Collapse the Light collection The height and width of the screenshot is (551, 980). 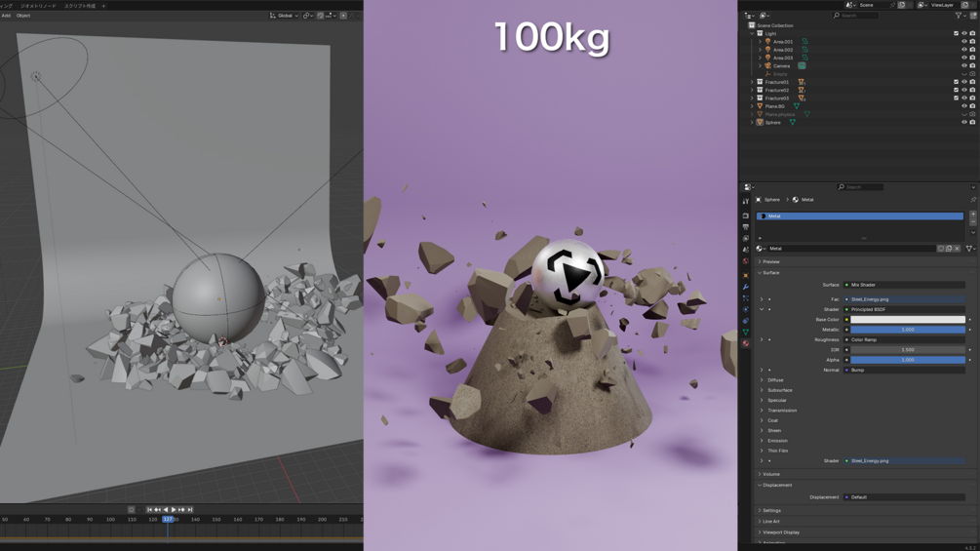click(x=752, y=33)
